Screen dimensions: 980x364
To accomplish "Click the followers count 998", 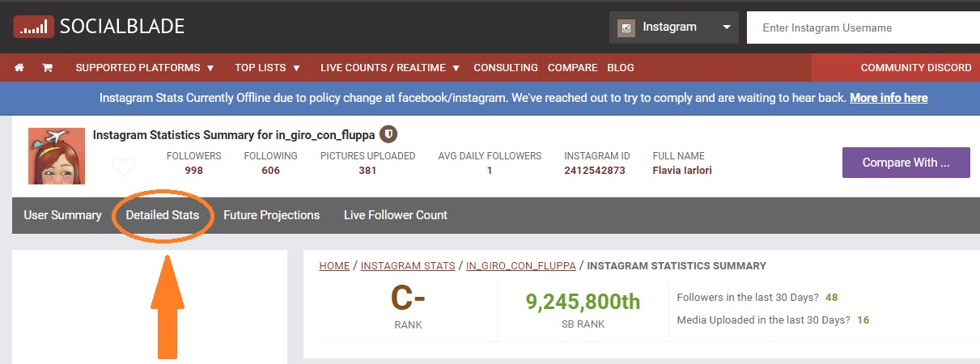I will pyautogui.click(x=193, y=171).
